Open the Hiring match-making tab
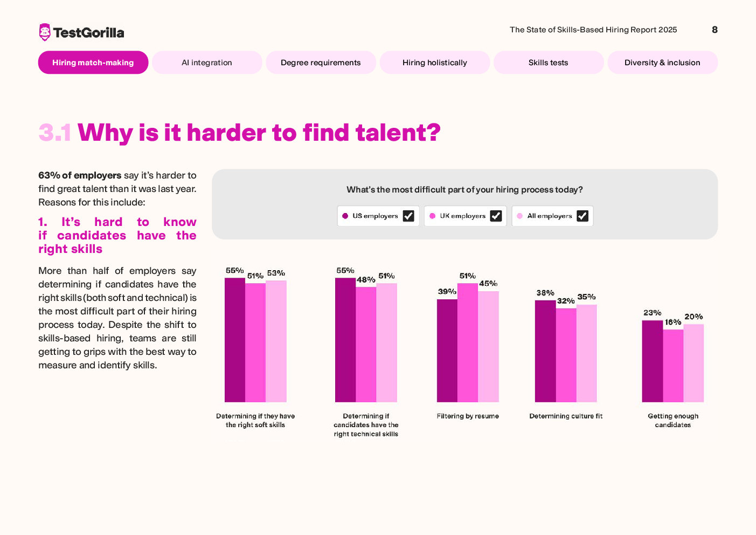Viewport: 756px width, 535px height. [x=93, y=63]
